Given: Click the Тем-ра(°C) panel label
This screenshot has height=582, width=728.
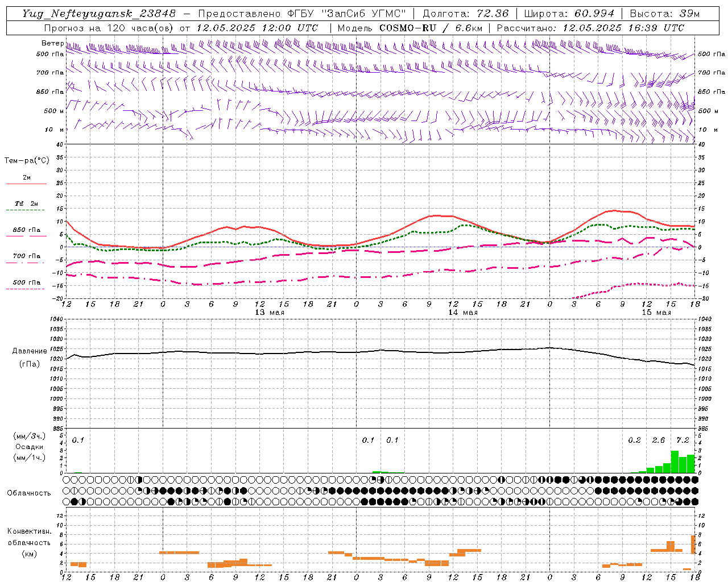Looking at the screenshot, I should pos(27,161).
